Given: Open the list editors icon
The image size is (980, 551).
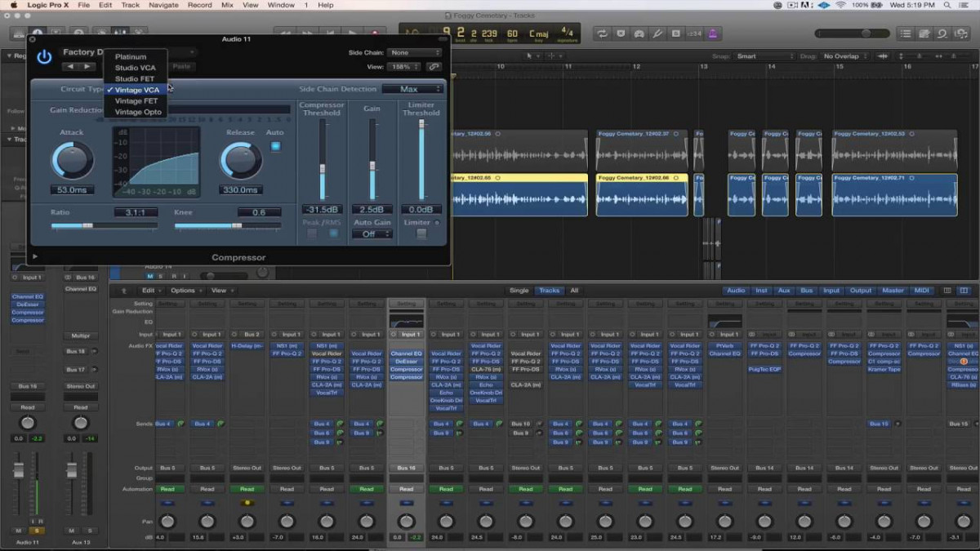Looking at the screenshot, I should (x=905, y=33).
